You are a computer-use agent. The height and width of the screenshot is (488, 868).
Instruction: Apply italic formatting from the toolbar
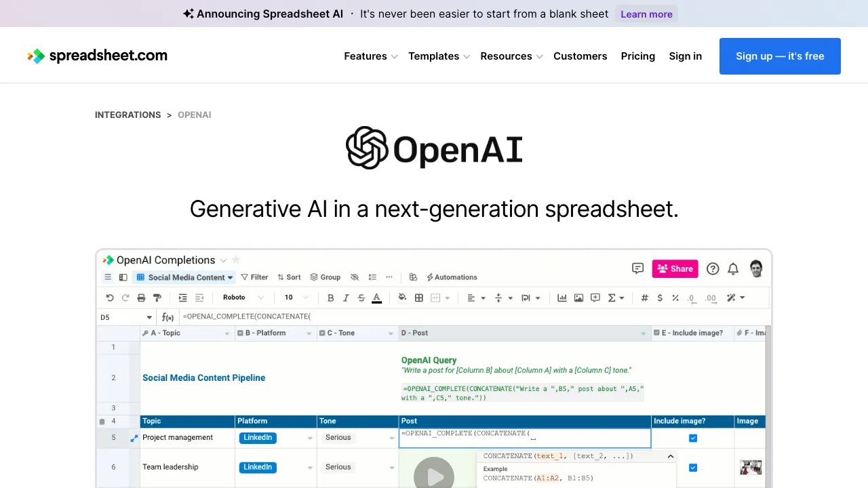347,298
